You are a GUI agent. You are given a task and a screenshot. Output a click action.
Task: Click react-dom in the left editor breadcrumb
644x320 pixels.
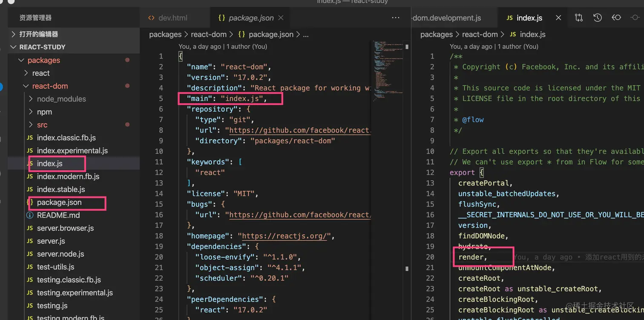[209, 35]
